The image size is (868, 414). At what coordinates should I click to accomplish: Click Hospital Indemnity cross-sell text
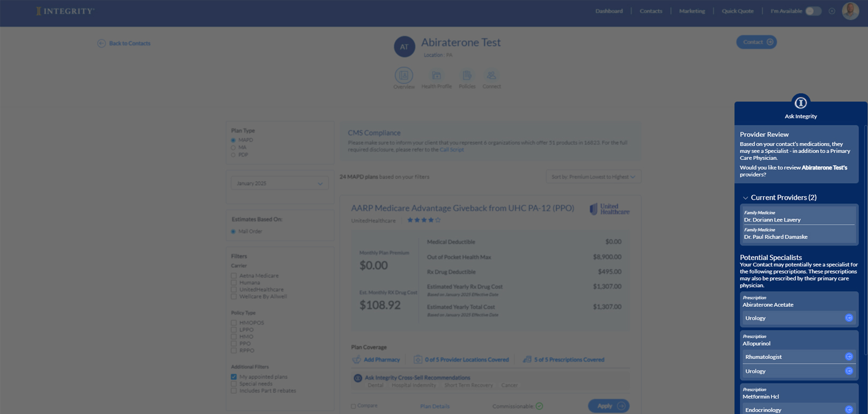click(x=414, y=386)
